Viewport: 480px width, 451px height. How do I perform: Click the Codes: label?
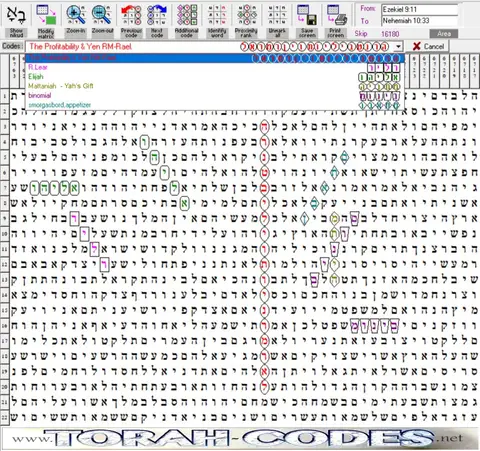[13, 46]
